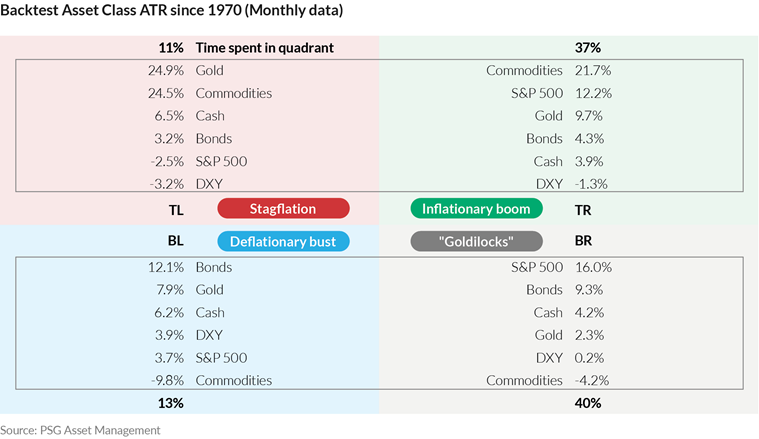Click the red Stagflation pill label
Viewport: 759px width, 439px height.
(x=283, y=209)
